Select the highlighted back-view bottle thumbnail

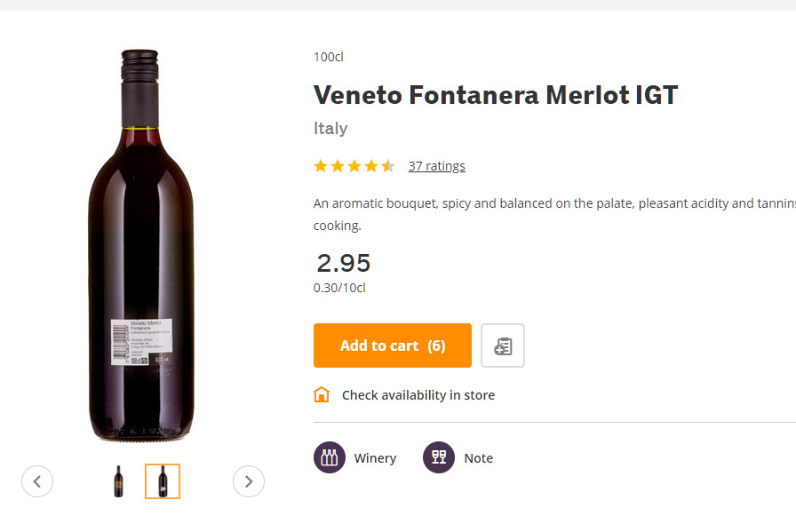(x=163, y=481)
